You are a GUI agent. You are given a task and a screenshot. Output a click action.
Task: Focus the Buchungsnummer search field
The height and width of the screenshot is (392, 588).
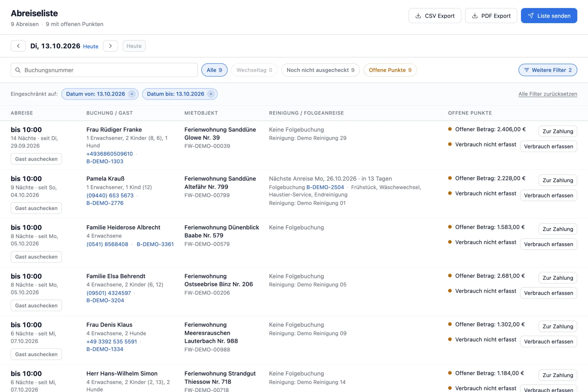click(x=104, y=70)
